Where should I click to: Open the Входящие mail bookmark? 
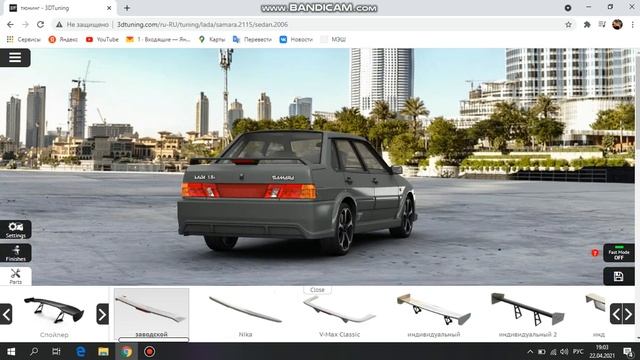coord(158,39)
